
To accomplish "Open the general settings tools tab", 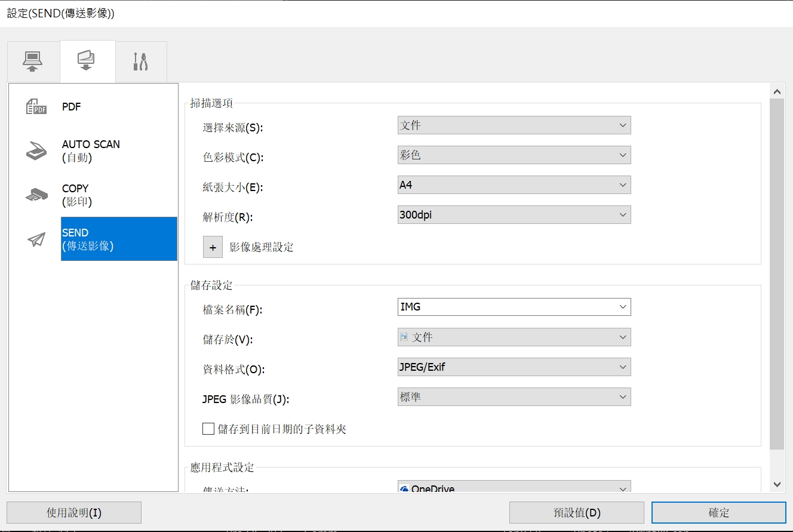I will pos(141,61).
